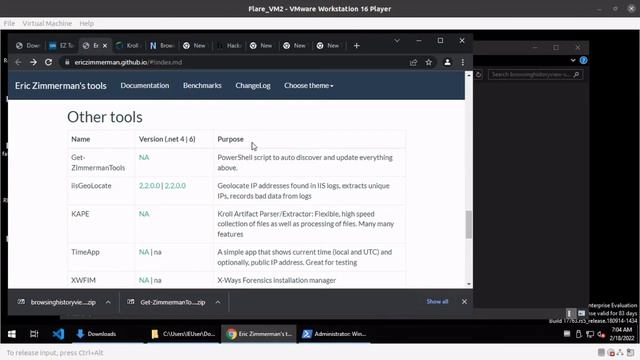Open the Chrome profile avatar
Image resolution: width=640 pixels, height=360 pixels.
pyautogui.click(x=447, y=62)
